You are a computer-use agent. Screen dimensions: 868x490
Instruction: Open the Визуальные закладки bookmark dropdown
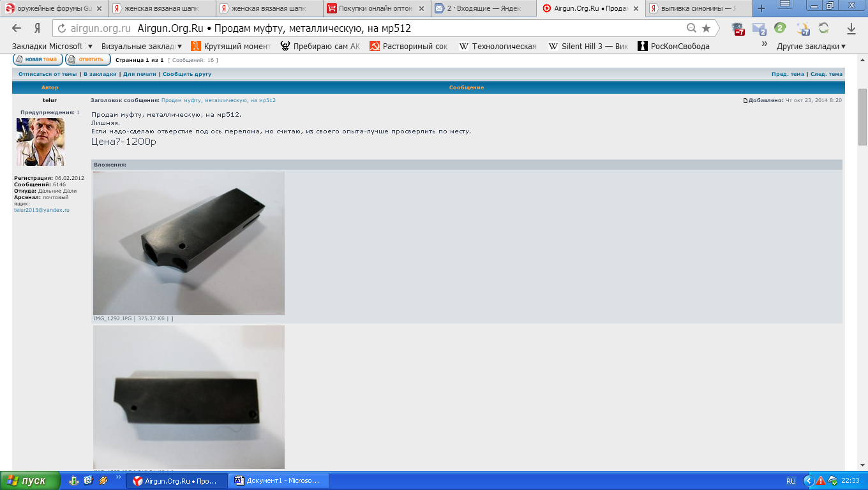pos(142,46)
